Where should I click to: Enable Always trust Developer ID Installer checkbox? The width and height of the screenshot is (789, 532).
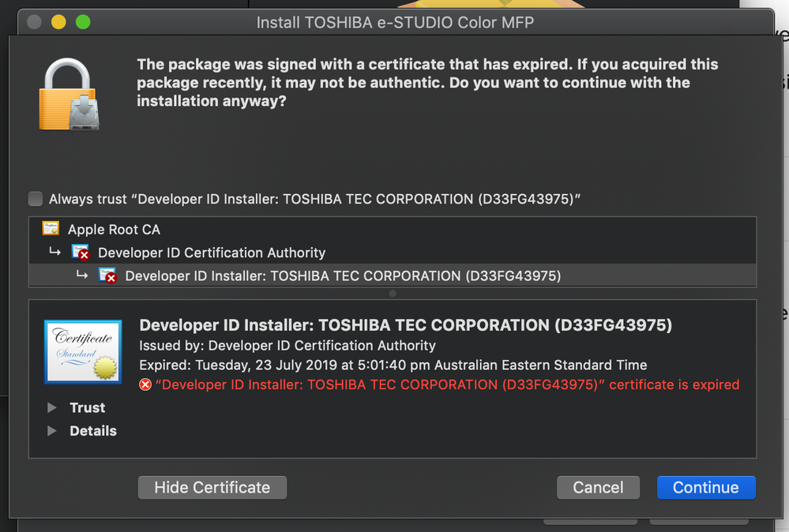pyautogui.click(x=36, y=199)
